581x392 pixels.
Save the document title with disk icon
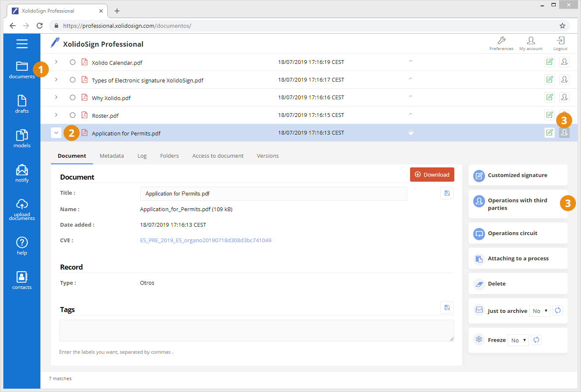click(447, 193)
